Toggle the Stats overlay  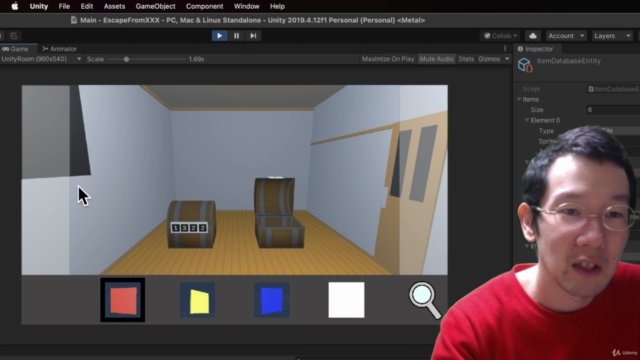click(x=466, y=59)
